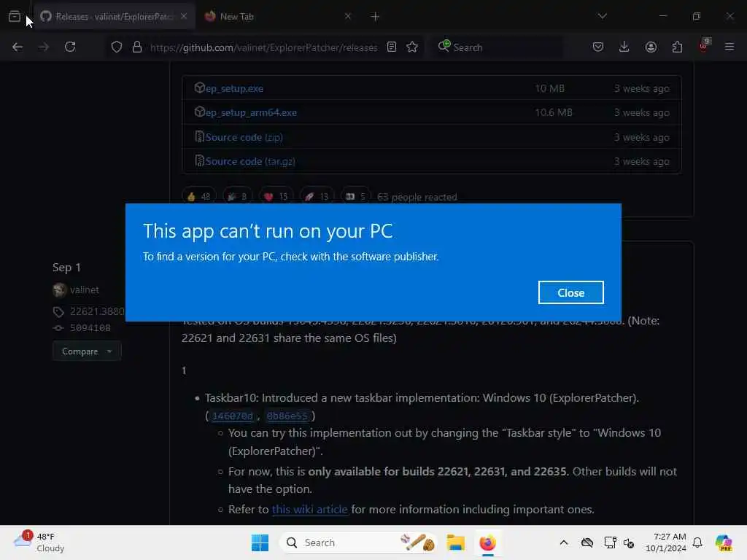
Task: Focus the github.com URL address bar
Action: point(263,47)
